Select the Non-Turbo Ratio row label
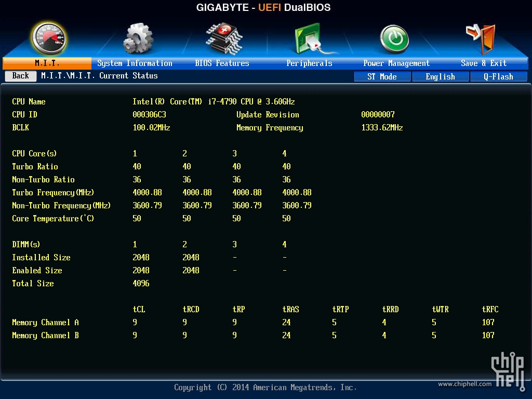Viewport: 532px width, 399px height. (x=43, y=179)
